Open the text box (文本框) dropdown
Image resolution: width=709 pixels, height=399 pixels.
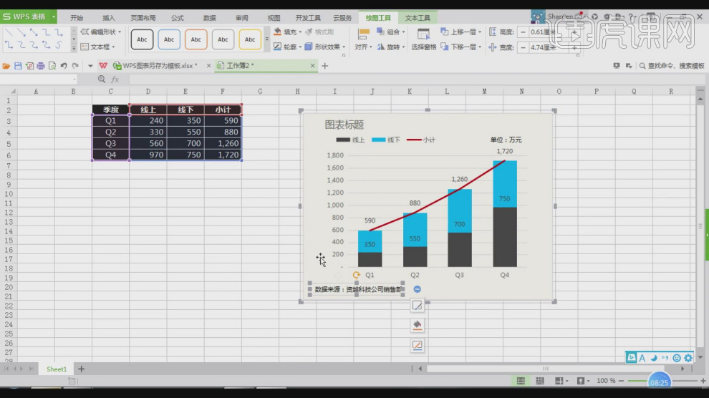tap(97, 47)
